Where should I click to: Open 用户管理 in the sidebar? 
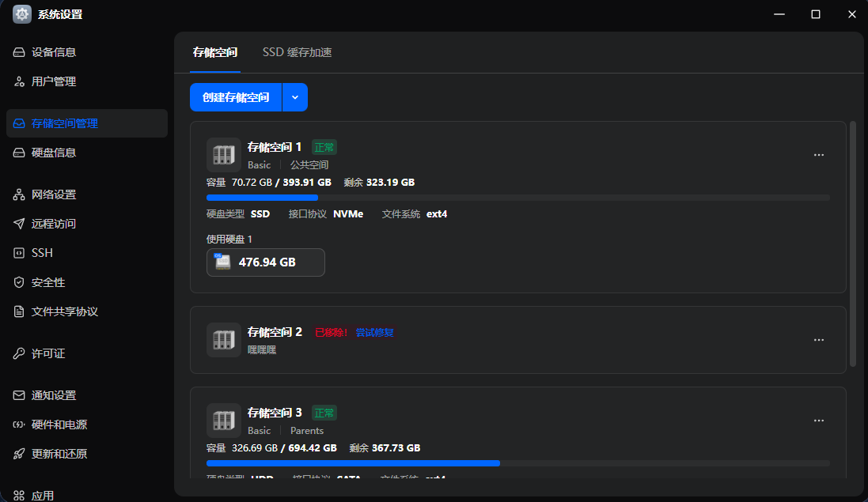pyautogui.click(x=87, y=81)
